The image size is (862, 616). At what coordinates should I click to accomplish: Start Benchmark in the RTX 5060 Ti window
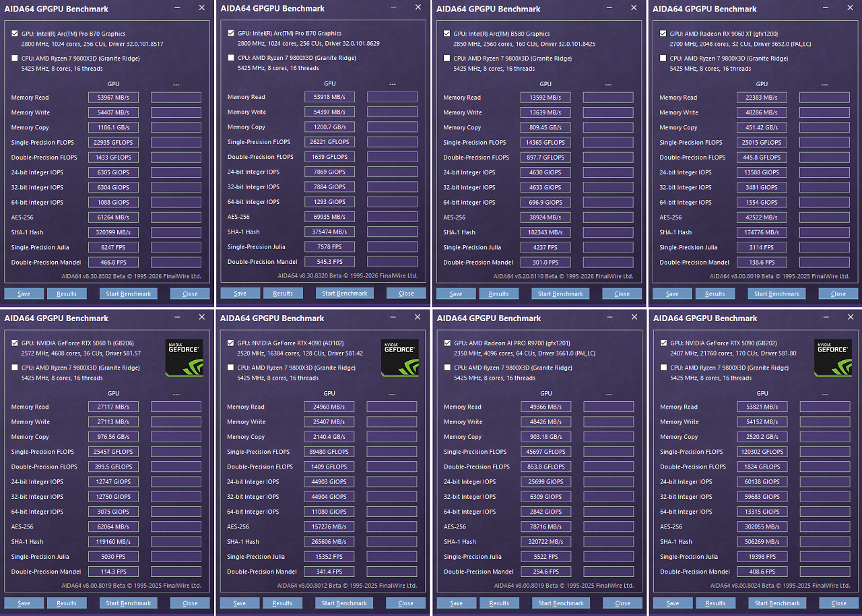coord(129,603)
